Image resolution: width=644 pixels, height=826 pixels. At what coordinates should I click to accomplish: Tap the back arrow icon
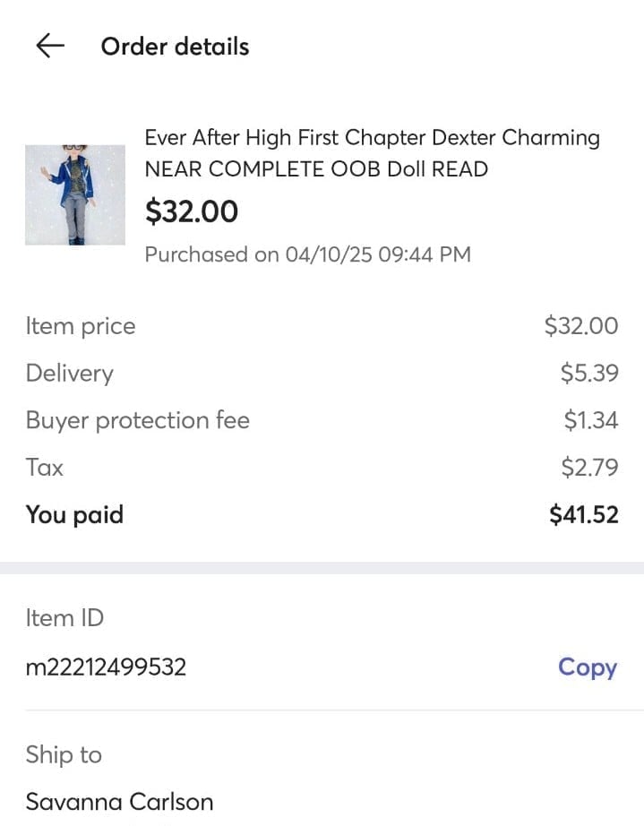click(x=50, y=46)
